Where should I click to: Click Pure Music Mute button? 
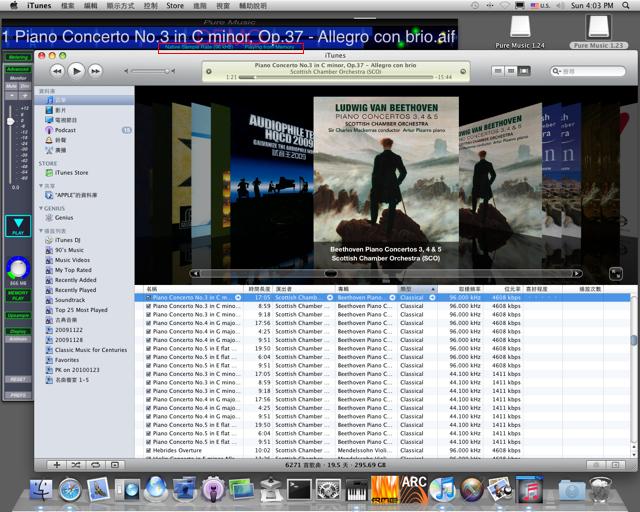[x=11, y=86]
